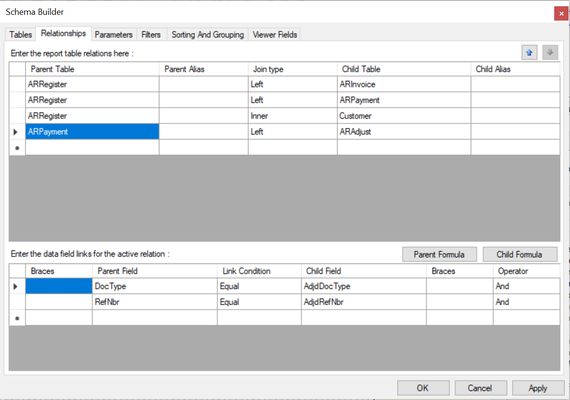Click the Parent Alias column header
The image size is (570, 400).
coord(204,69)
